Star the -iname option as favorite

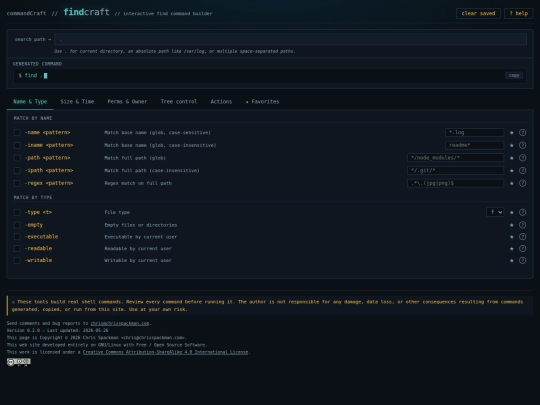[x=511, y=145]
